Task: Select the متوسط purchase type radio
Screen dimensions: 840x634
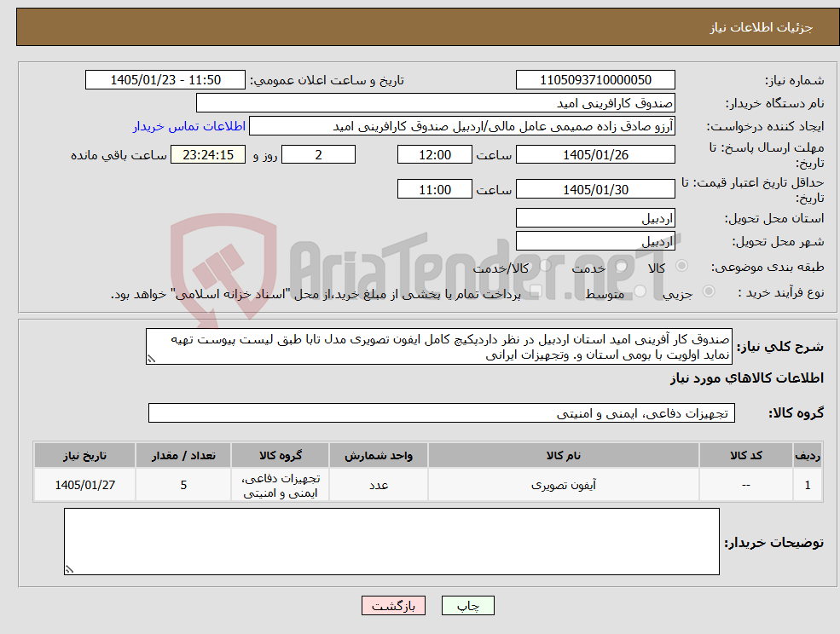Action: (640, 291)
